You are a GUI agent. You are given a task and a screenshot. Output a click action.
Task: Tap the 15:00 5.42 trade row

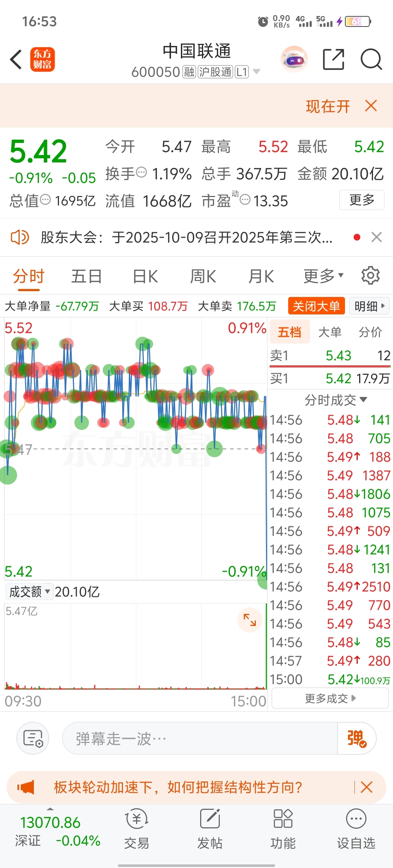pos(330,679)
